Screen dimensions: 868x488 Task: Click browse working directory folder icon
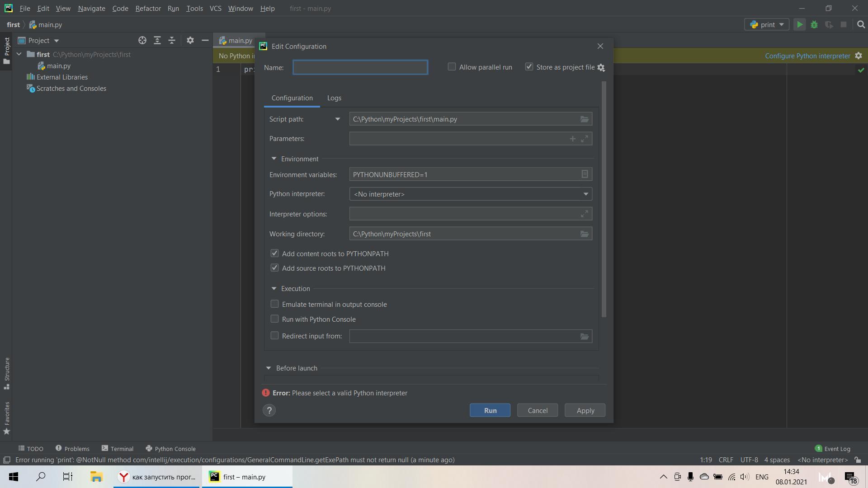click(x=585, y=234)
